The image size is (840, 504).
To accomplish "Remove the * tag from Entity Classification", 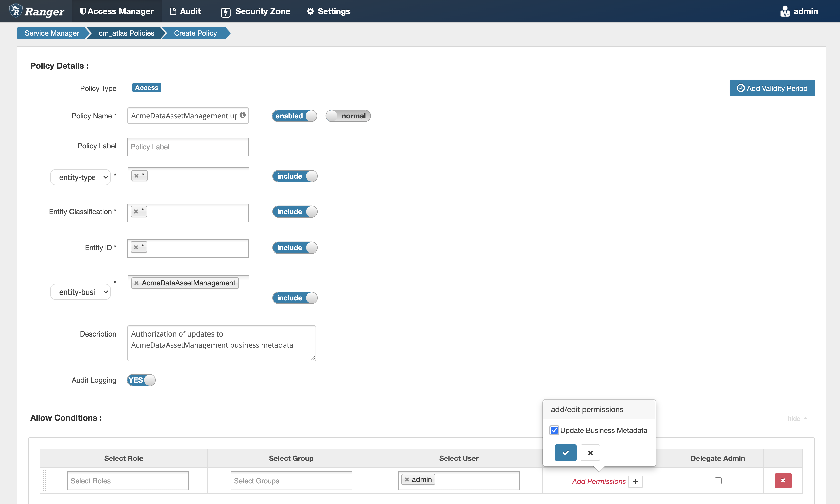I will (x=136, y=211).
